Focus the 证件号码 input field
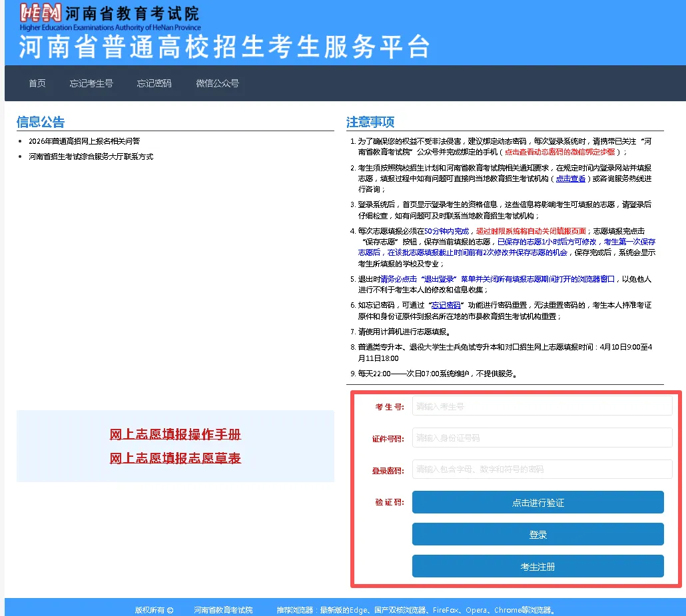The height and width of the screenshot is (616, 686). tap(542, 438)
